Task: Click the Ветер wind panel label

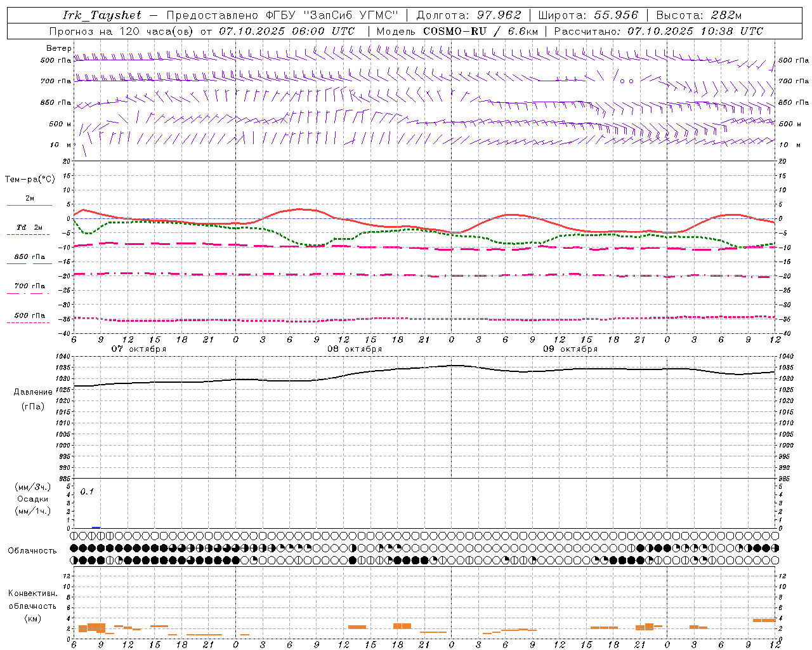Action: coord(58,48)
